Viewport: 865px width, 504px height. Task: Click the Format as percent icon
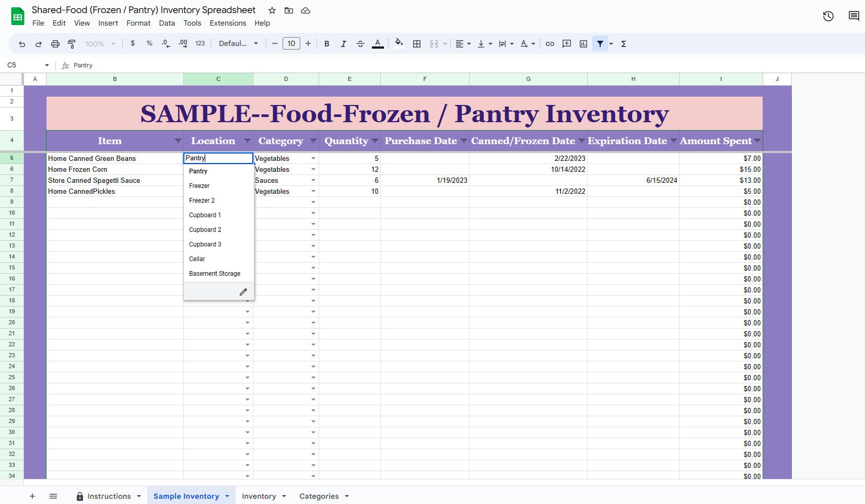[149, 44]
